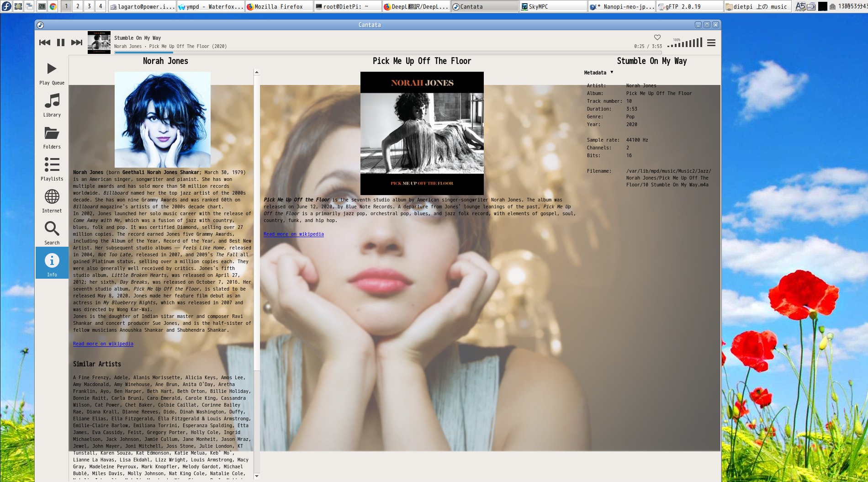
Task: Adjust the volume level bars
Action: [x=685, y=43]
